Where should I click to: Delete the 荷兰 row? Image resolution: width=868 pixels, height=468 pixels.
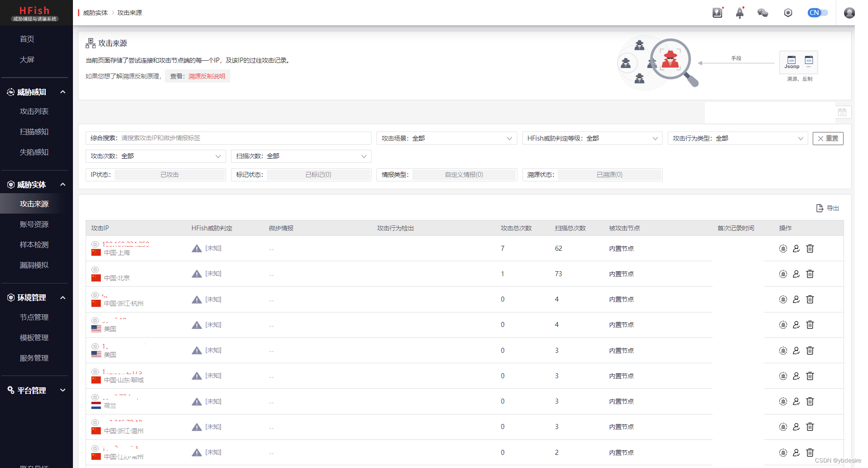810,401
